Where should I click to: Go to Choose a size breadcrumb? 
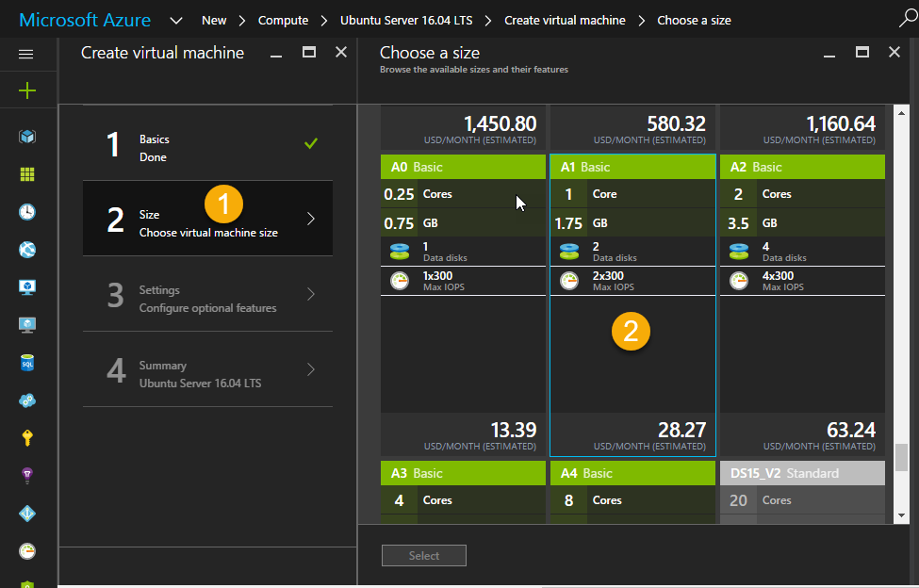pos(694,21)
